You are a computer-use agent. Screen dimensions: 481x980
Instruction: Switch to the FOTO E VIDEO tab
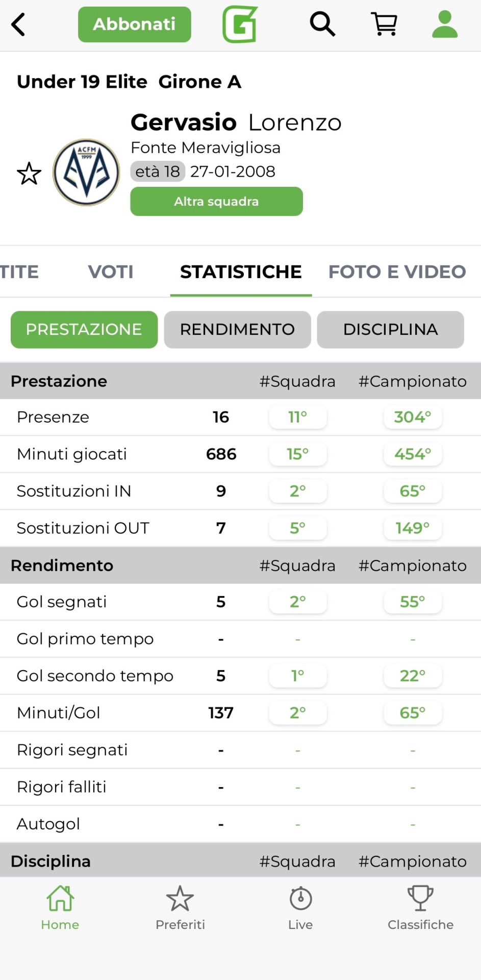point(397,272)
